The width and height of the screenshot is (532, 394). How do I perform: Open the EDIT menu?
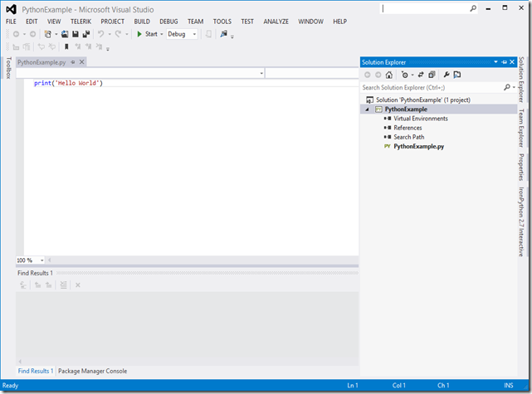pos(32,22)
